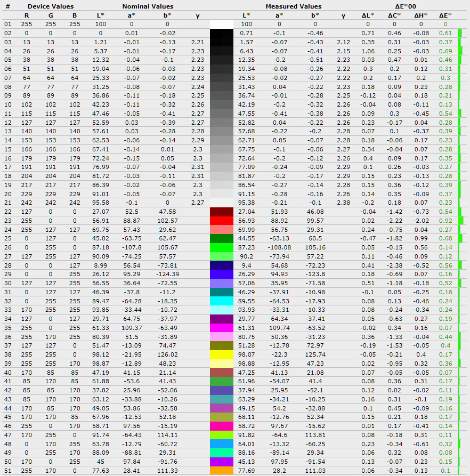This screenshot has height=476, width=470.
Task: Select the orange swatch in row 51
Action: [222, 471]
